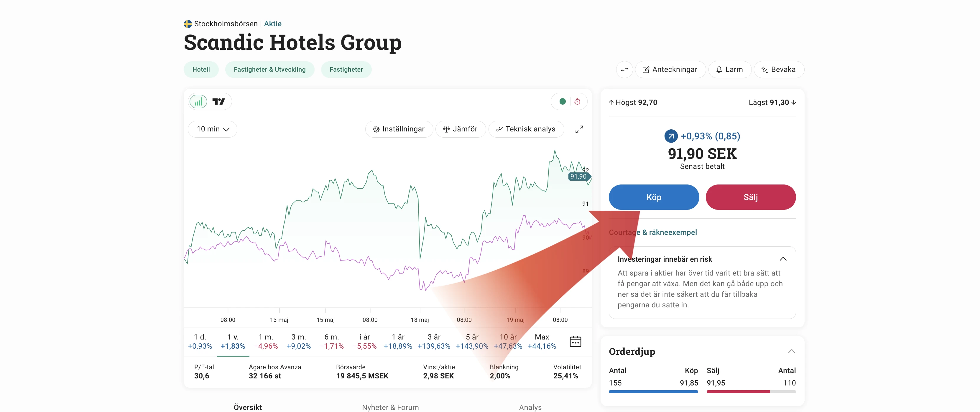Click the Blankning 2,00% value

(x=500, y=376)
